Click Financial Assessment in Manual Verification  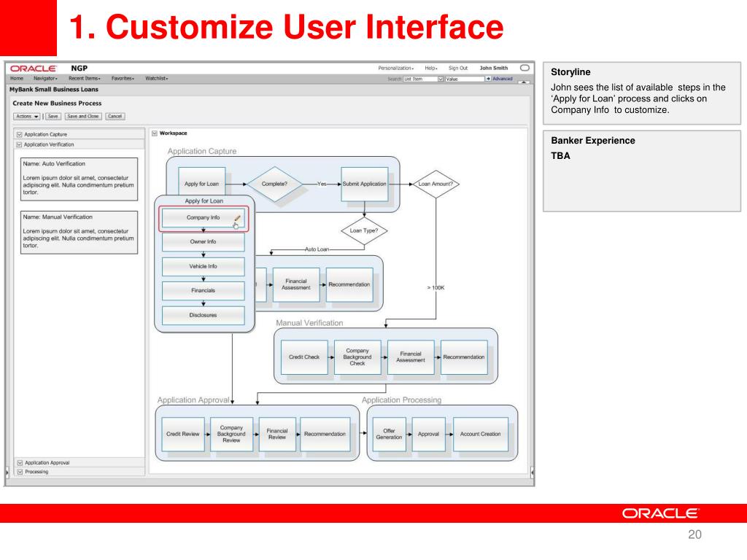(411, 357)
